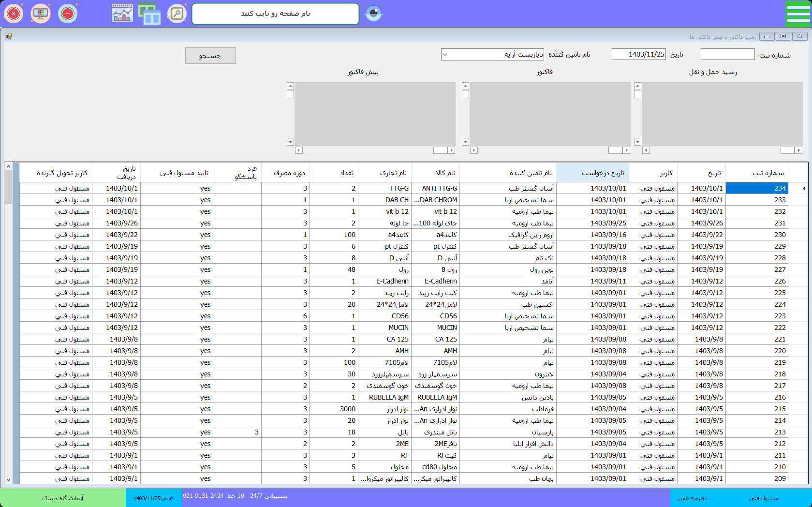Click the red X exit icon
The image size is (812, 507).
(x=14, y=14)
